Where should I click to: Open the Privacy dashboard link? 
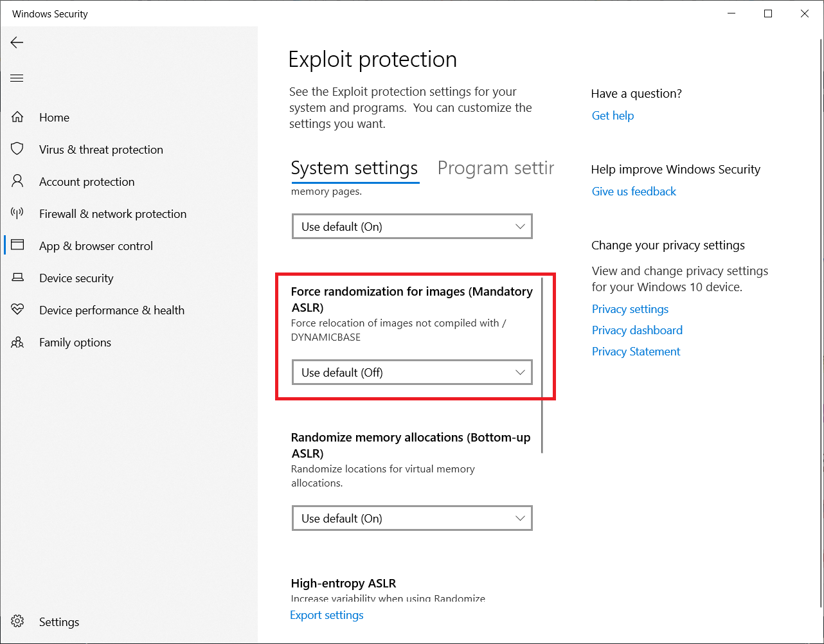pos(637,330)
